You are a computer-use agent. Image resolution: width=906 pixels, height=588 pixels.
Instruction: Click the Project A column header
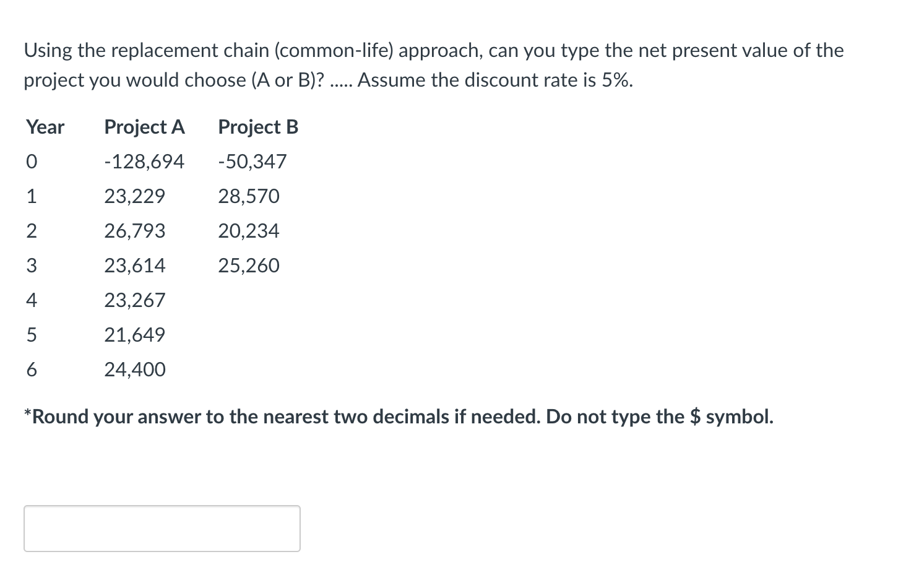pos(144,127)
